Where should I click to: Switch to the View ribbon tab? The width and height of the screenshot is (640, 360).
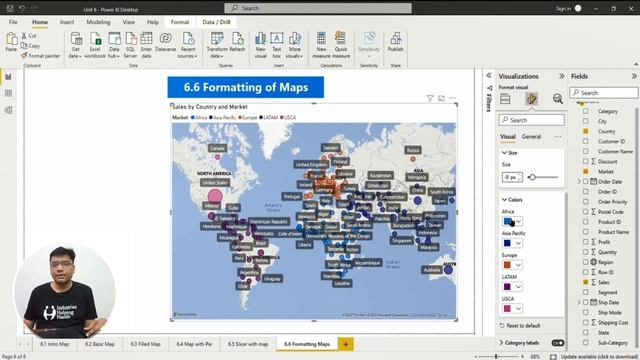[x=129, y=22]
